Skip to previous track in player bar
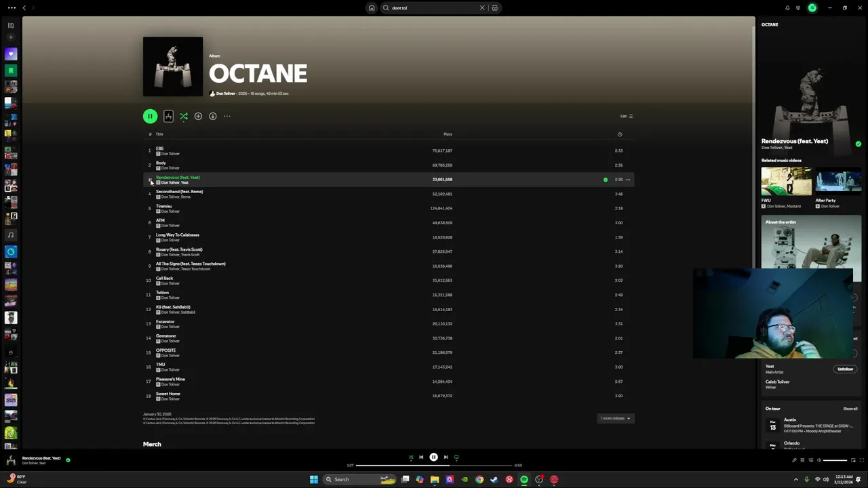The image size is (868, 488). click(421, 457)
